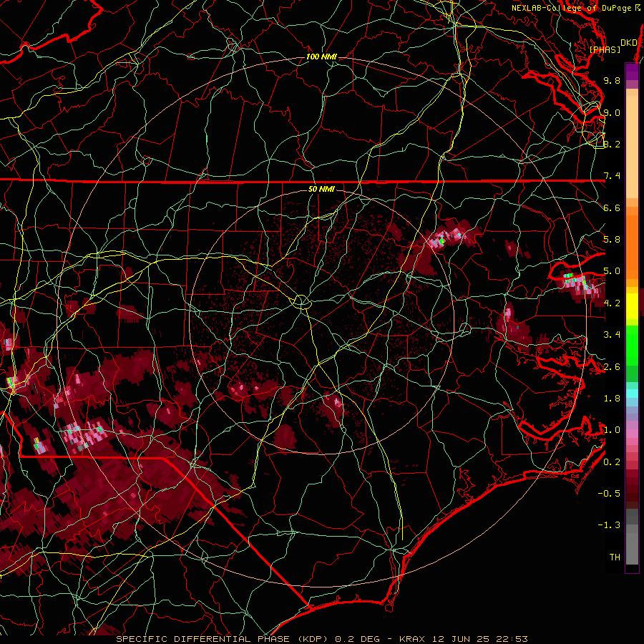This screenshot has width=644, height=644.
Task: Click the 1.8 scale value
Action: (x=612, y=399)
